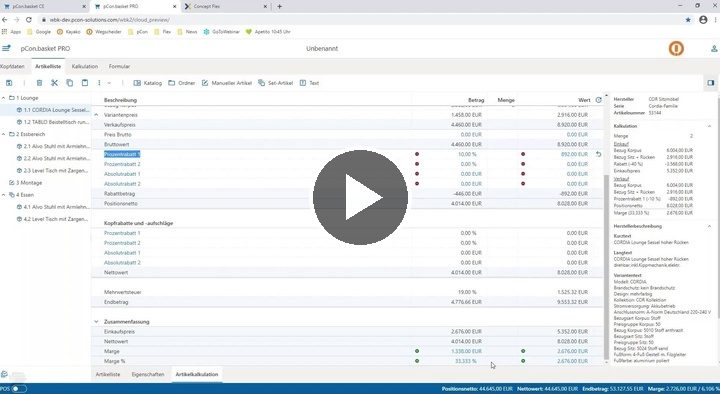Open the dropdown arrow beside the more options
The height and width of the screenshot is (394, 720).
(109, 83)
